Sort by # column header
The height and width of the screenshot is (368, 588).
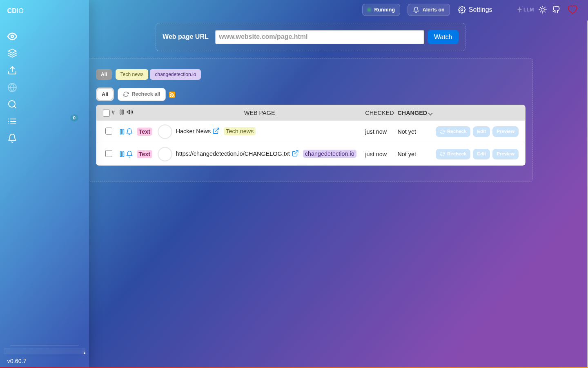click(113, 112)
